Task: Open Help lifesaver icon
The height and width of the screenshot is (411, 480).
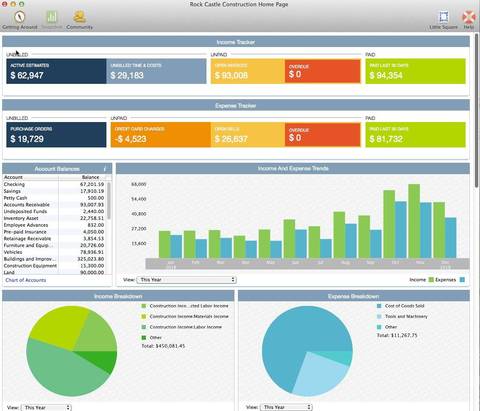Action: (x=469, y=17)
